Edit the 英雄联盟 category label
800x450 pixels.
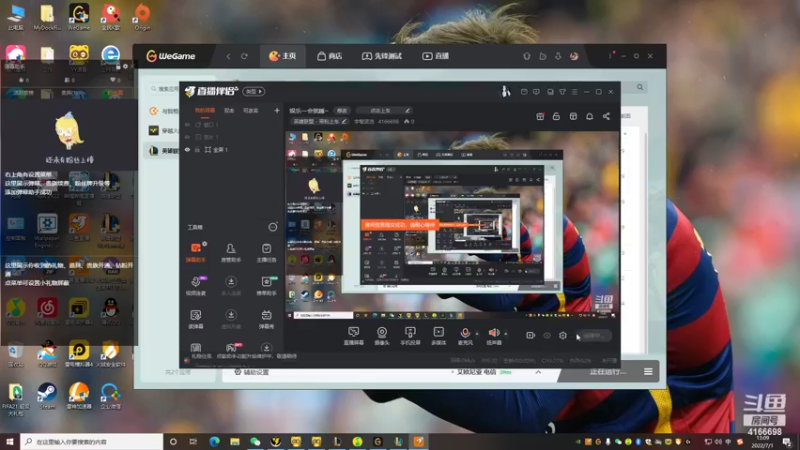pyautogui.click(x=320, y=121)
